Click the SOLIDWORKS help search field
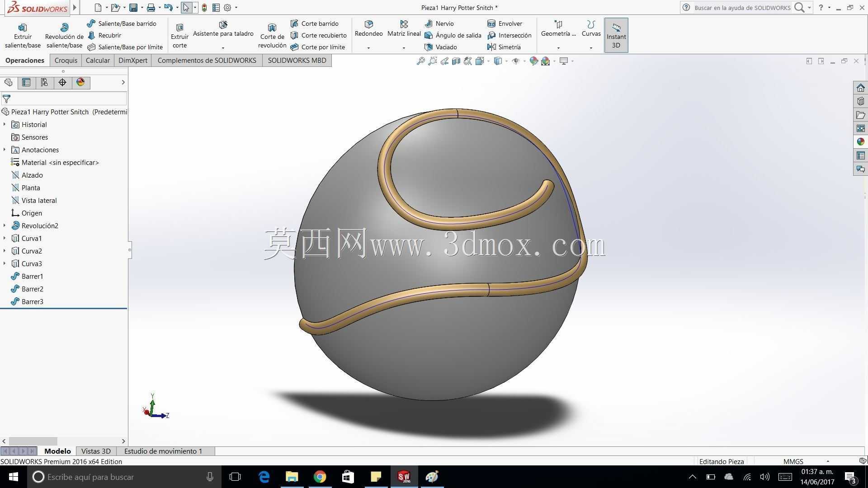The image size is (868, 488). (x=742, y=8)
